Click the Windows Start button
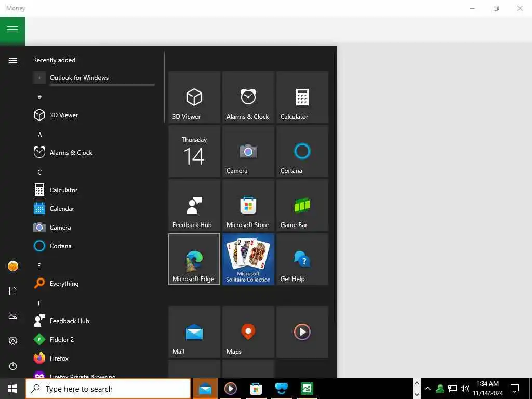The image size is (532, 399). coord(12,389)
